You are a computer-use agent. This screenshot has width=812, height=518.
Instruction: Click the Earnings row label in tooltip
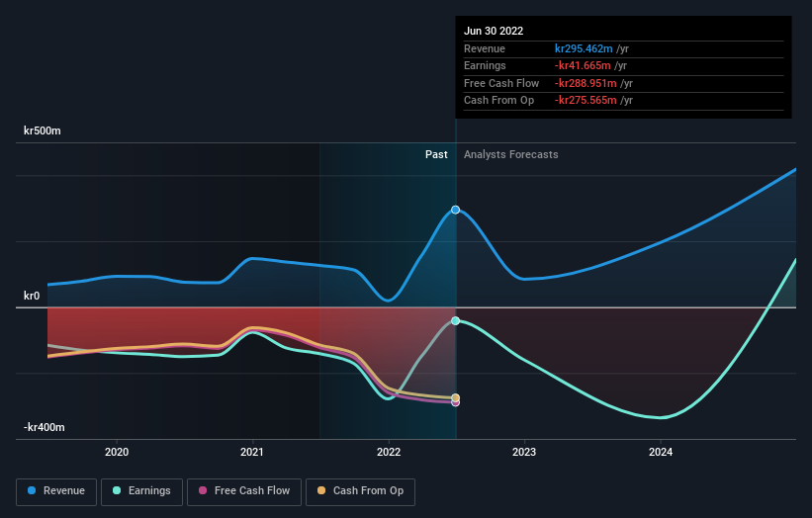485,65
